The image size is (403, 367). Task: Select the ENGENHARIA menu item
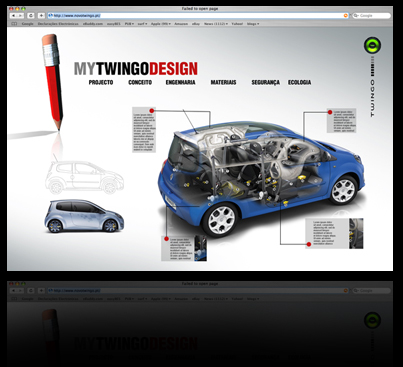180,82
